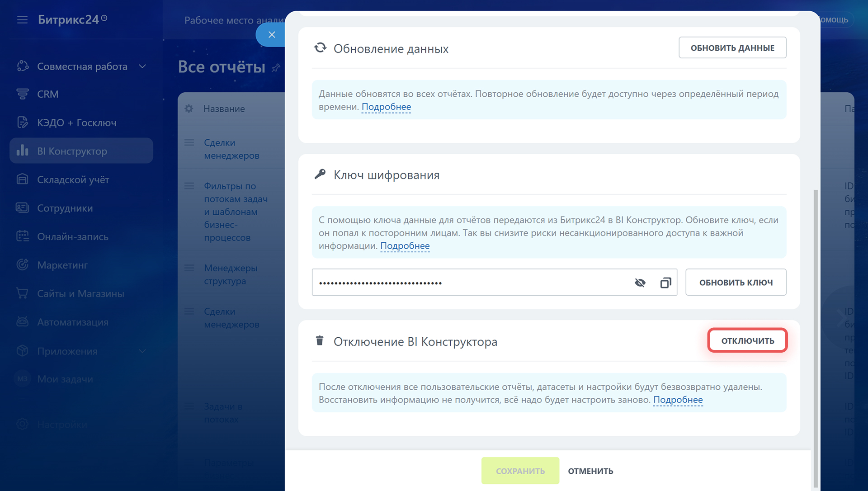
Task: Click the hamburger menu icon
Action: 22,20
